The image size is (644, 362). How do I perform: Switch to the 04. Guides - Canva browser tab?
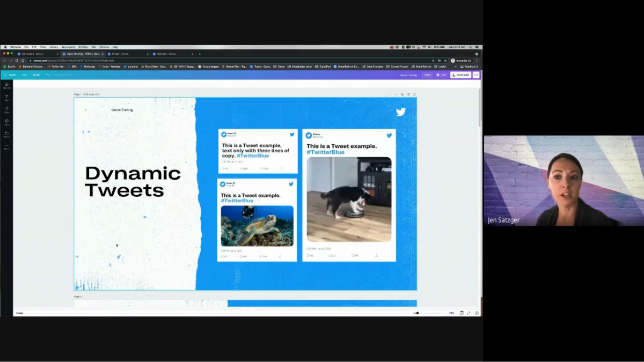(x=38, y=54)
